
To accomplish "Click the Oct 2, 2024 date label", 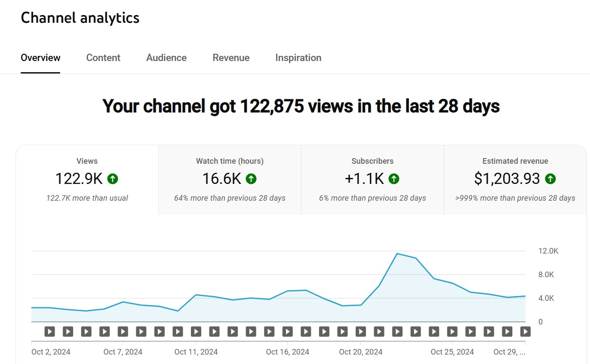I will (x=51, y=352).
